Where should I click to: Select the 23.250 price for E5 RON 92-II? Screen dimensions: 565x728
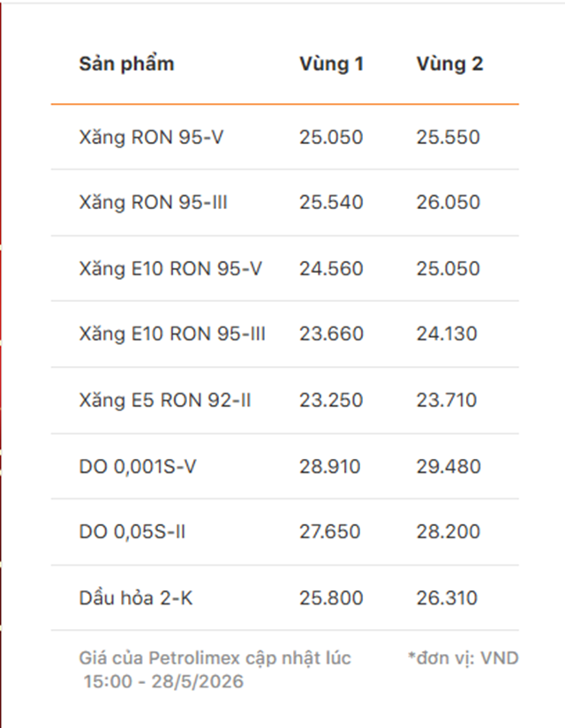pyautogui.click(x=331, y=400)
